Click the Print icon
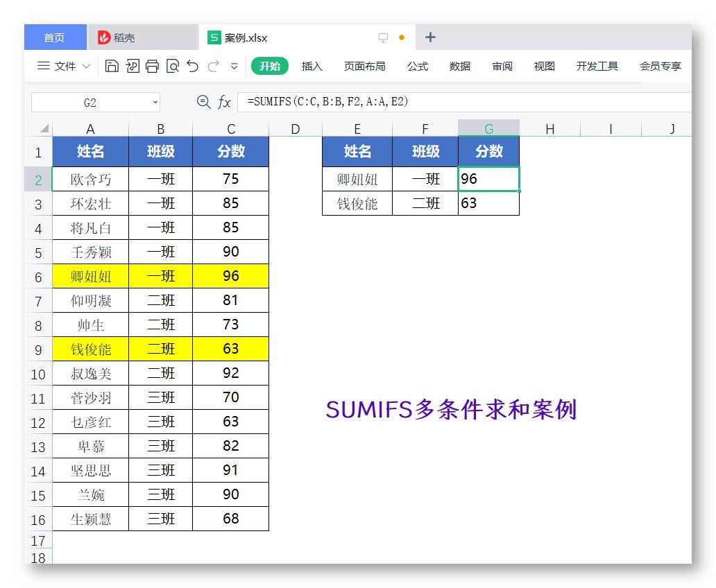Screen dimensions: 716x588 point(151,65)
